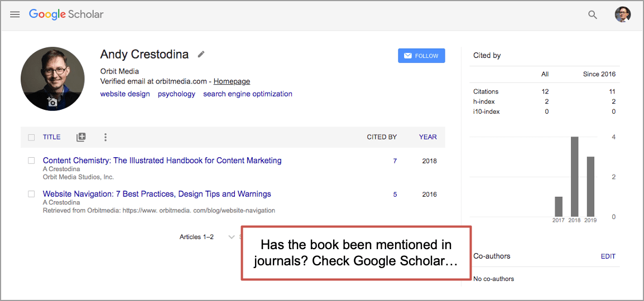644x301 pixels.
Task: Click the 'h-index' row label
Action: pos(484,101)
